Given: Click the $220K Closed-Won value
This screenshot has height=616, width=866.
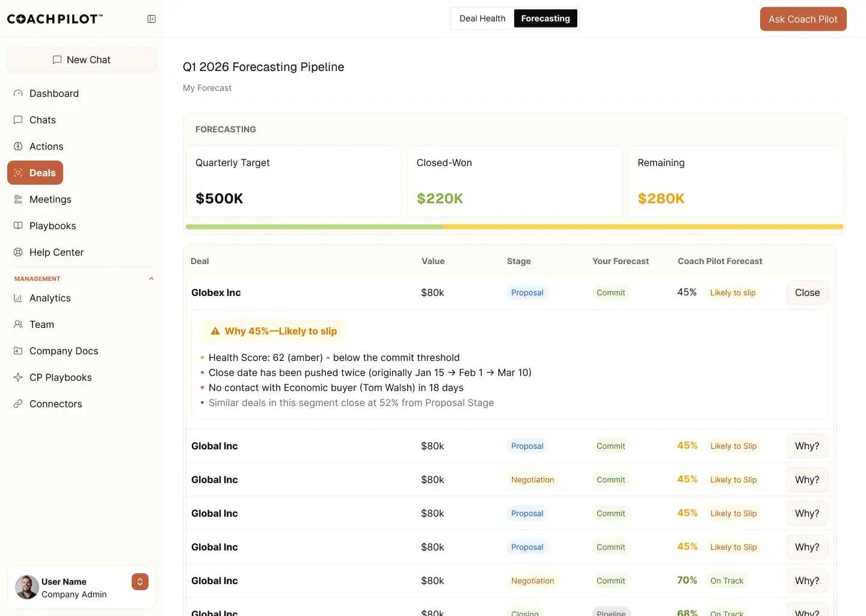Looking at the screenshot, I should coord(440,199).
